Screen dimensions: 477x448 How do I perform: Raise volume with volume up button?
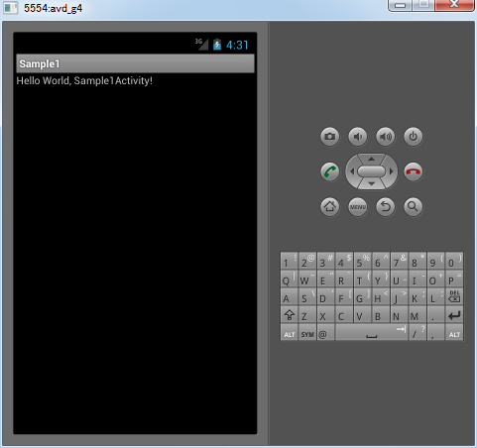[x=385, y=137]
